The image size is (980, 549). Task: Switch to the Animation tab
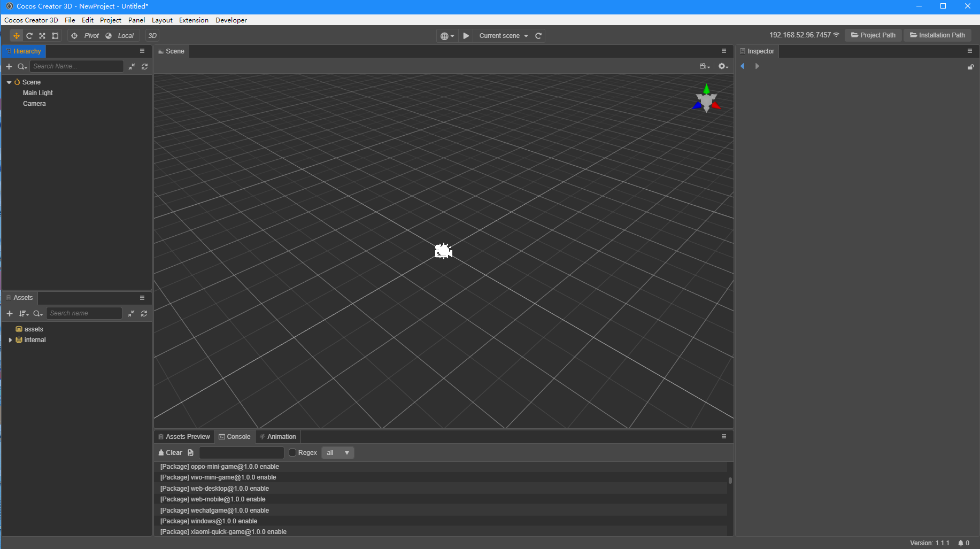point(278,437)
